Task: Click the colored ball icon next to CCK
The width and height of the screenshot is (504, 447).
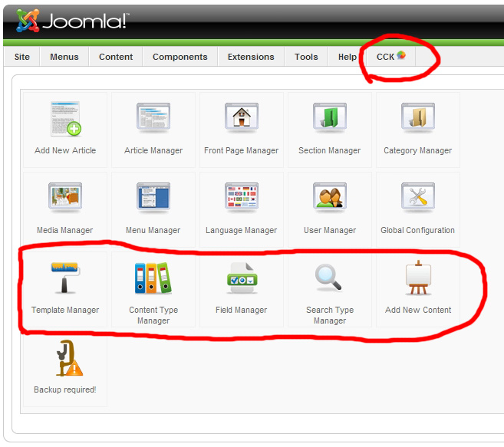Action: click(x=401, y=55)
